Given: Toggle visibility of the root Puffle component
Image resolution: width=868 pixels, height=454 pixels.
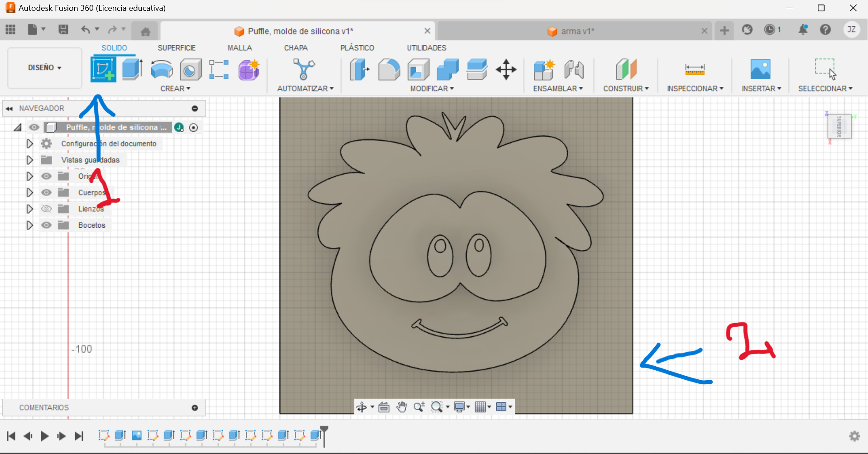Looking at the screenshot, I should coord(34,127).
